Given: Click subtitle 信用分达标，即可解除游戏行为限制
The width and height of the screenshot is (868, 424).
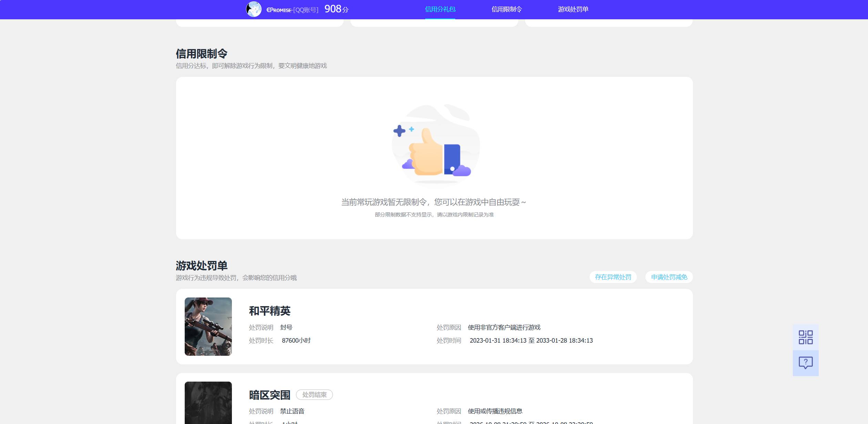Looking at the screenshot, I should point(251,65).
